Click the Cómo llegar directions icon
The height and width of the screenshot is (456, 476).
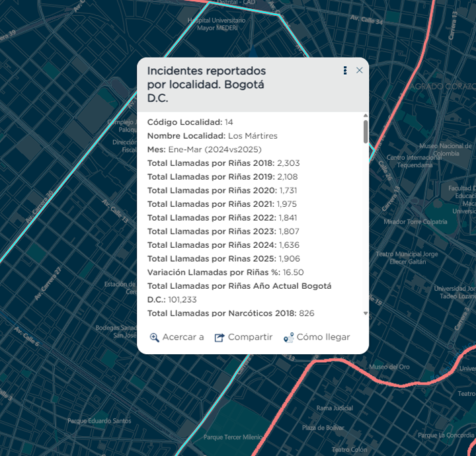click(288, 338)
